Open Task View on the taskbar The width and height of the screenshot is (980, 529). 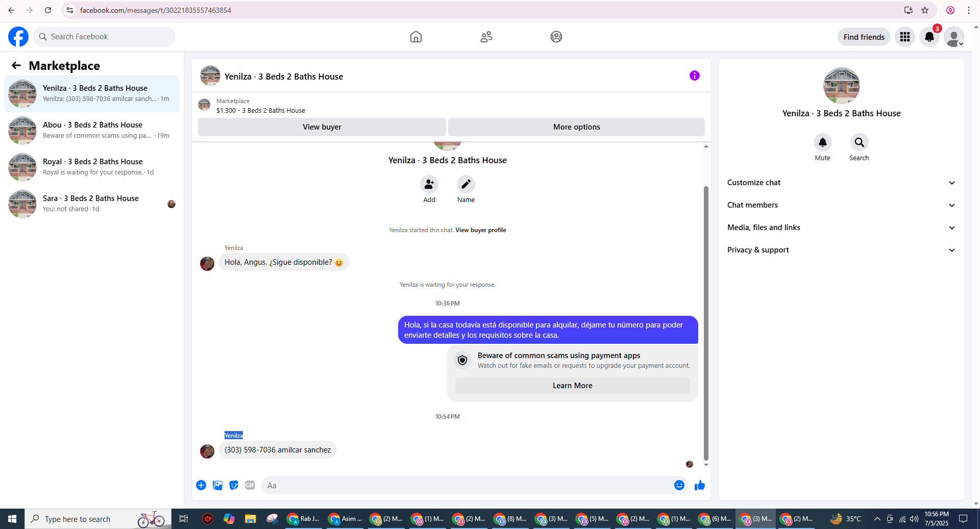coord(183,519)
